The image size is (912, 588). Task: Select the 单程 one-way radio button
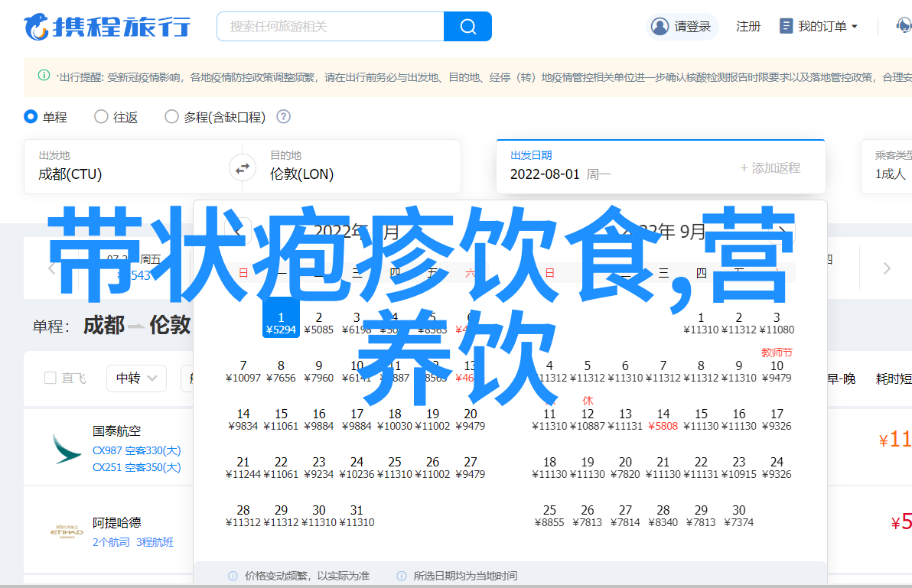(31, 117)
